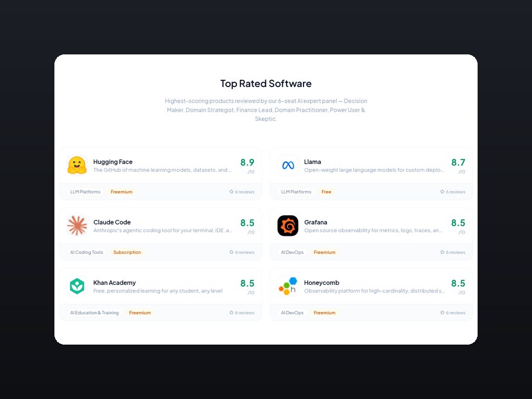Click Freemium badge on Grafana card
Screen dimensions: 532x399
[325, 252]
